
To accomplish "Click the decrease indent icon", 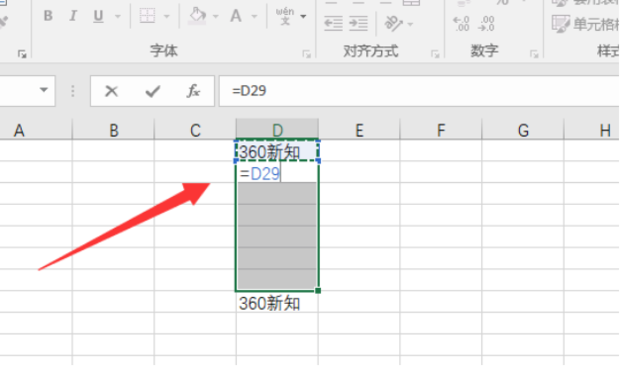I will pyautogui.click(x=333, y=24).
